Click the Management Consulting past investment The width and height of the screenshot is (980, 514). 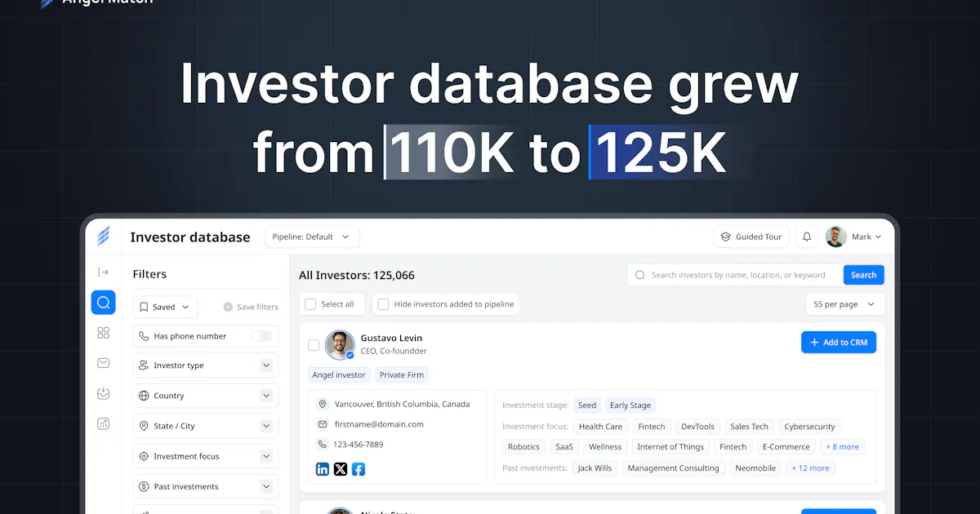pos(674,468)
